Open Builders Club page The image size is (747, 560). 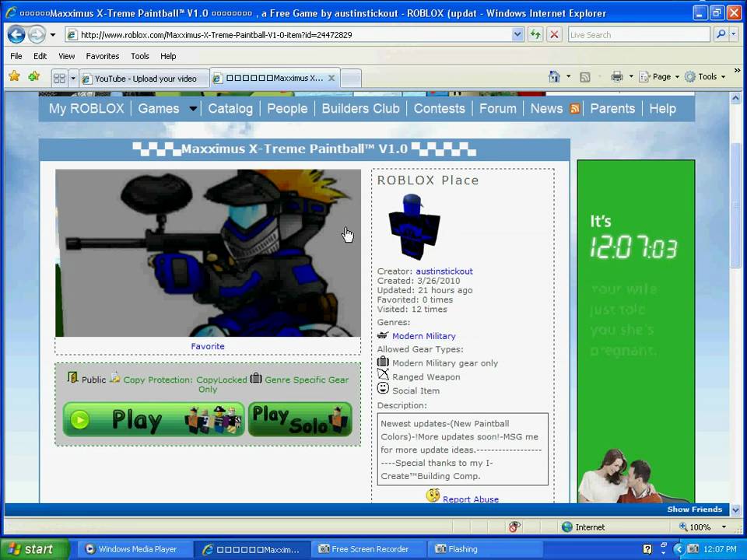360,109
